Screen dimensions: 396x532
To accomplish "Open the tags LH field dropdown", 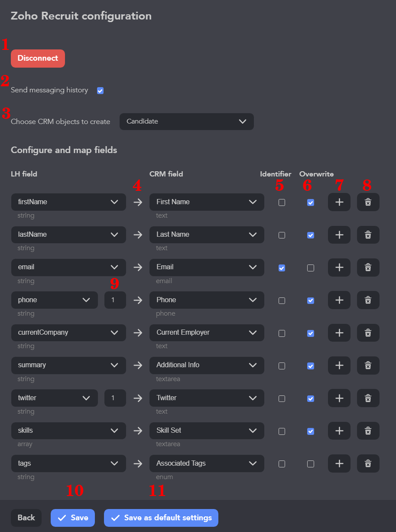I will tap(68, 463).
